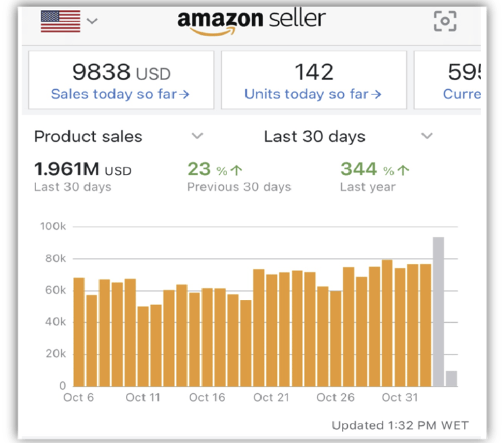The width and height of the screenshot is (504, 443).
Task: Tap the United States flag icon
Action: [60, 21]
